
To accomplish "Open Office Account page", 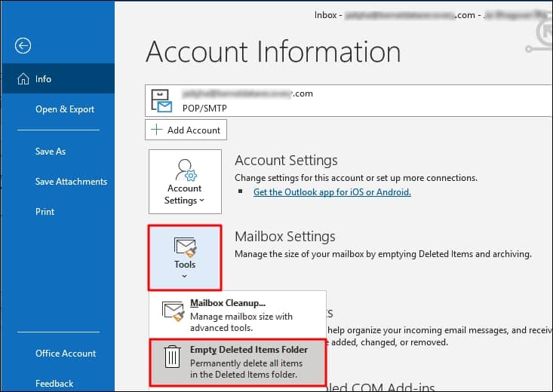I will click(66, 354).
